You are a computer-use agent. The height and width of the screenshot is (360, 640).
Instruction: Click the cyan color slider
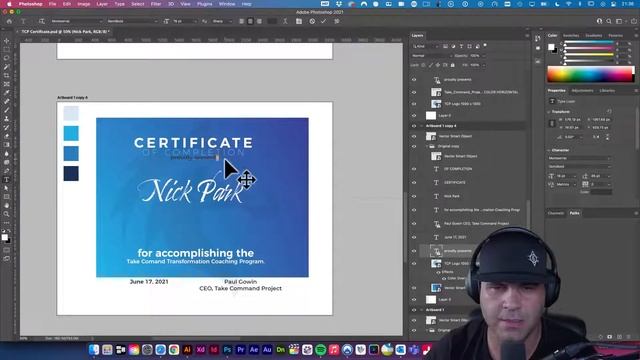pos(589,43)
